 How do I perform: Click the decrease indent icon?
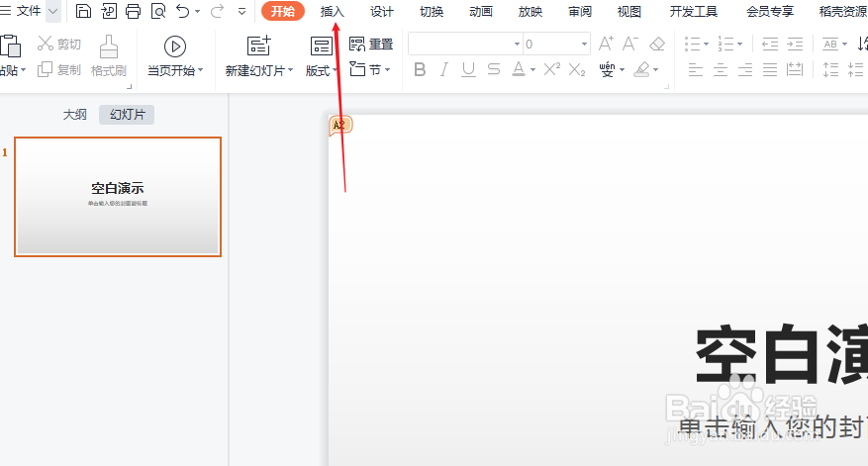tap(770, 44)
